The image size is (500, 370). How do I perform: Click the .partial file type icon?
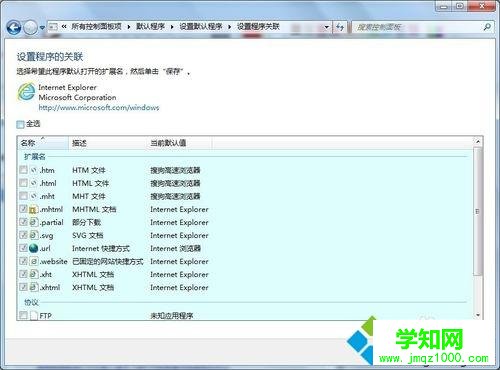pos(34,222)
